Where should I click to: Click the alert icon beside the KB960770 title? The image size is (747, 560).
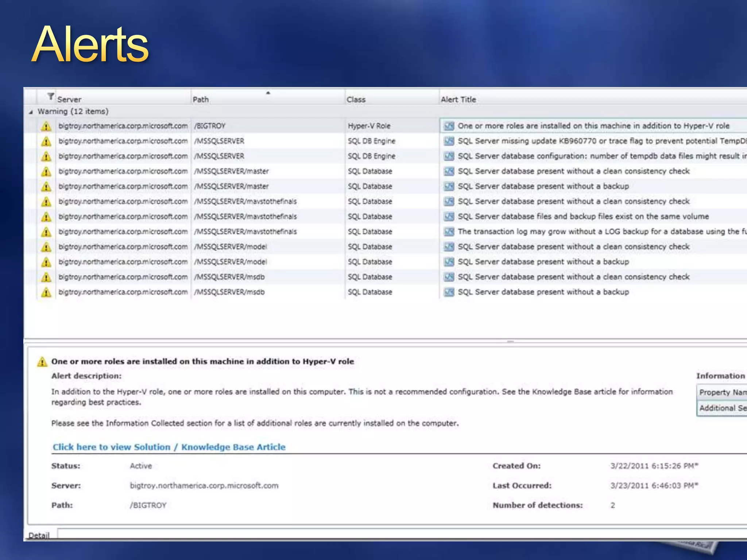click(449, 141)
